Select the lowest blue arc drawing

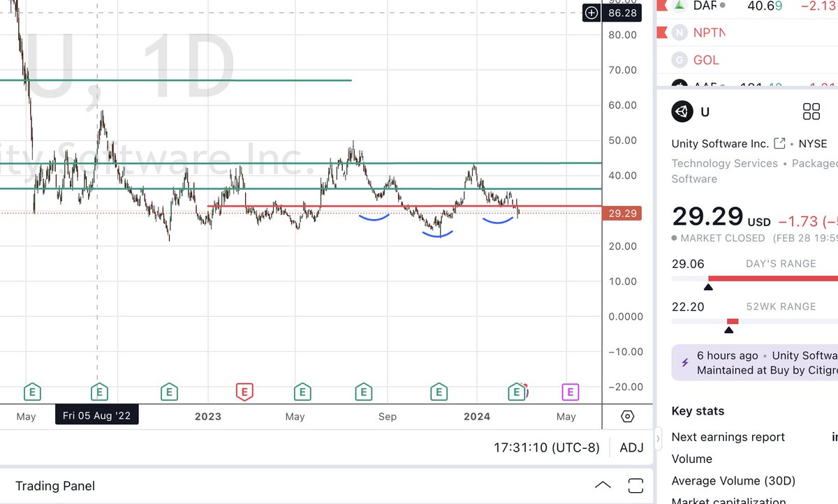[x=438, y=235]
